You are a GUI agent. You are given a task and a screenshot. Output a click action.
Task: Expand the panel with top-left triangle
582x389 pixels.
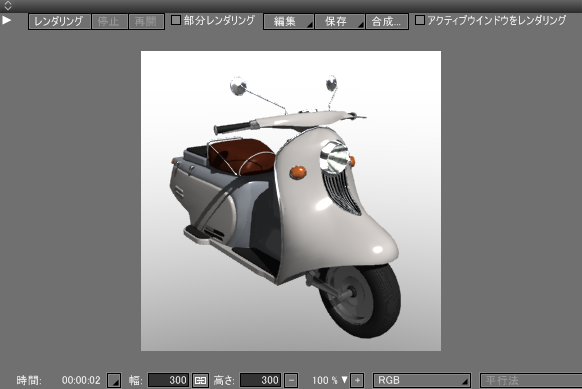[6, 20]
